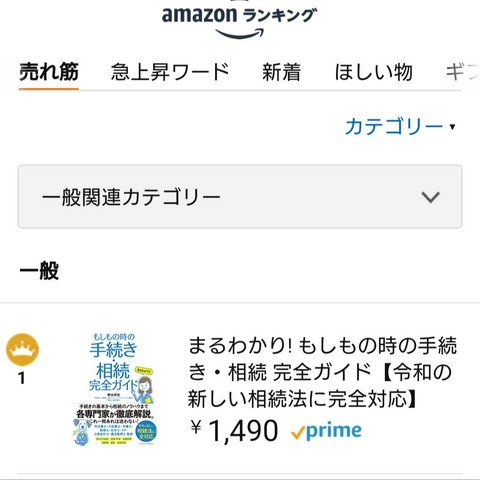The image size is (480, 480).
Task: Click the amazon smile arrow under logo
Action: pos(240,33)
